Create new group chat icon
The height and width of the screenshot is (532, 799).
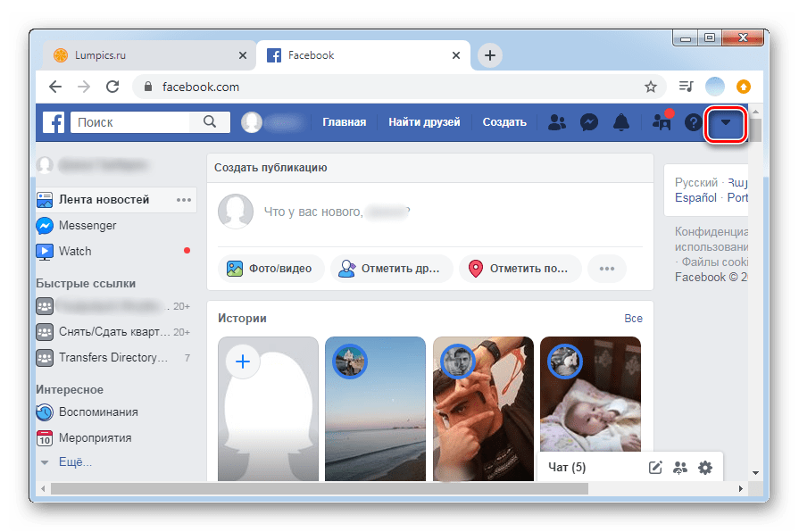click(680, 467)
